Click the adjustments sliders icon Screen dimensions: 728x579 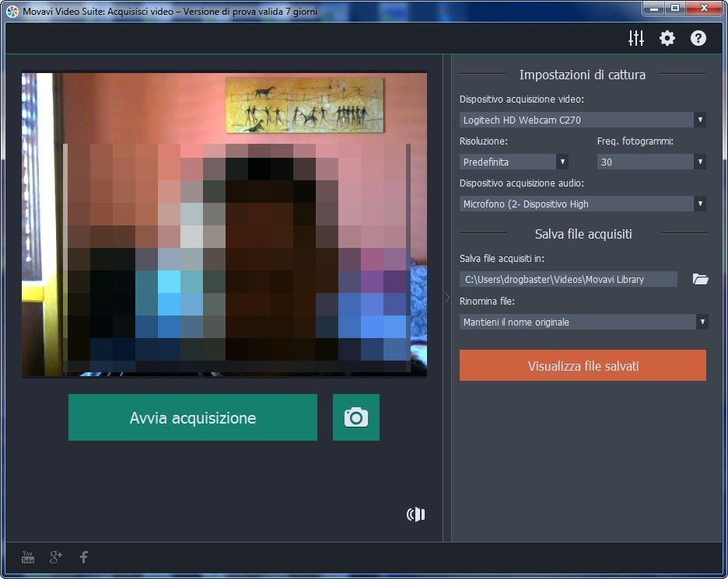click(x=635, y=37)
